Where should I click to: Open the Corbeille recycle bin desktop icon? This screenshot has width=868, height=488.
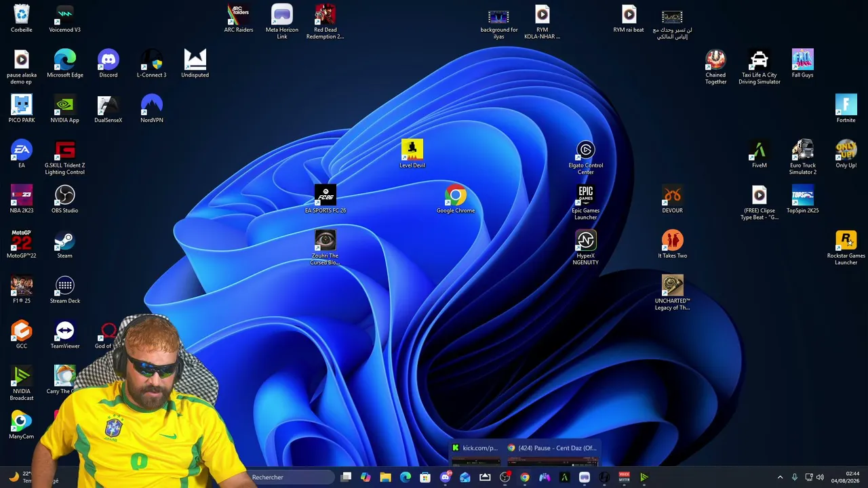22,19
